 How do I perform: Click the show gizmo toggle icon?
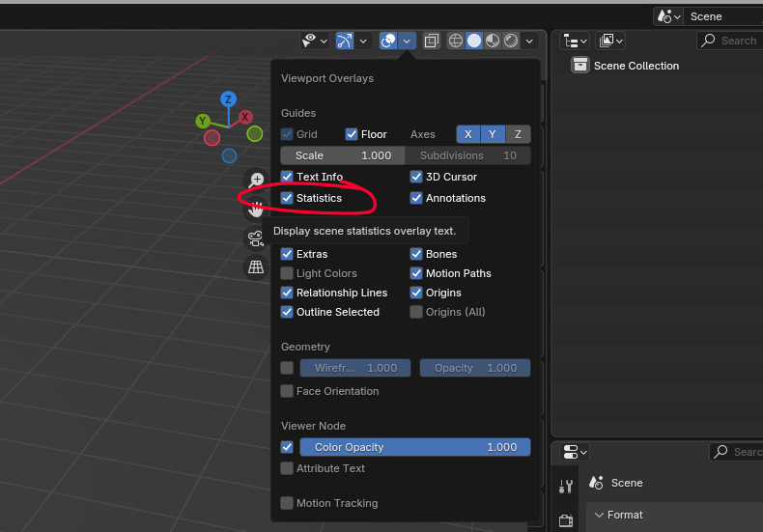(345, 41)
